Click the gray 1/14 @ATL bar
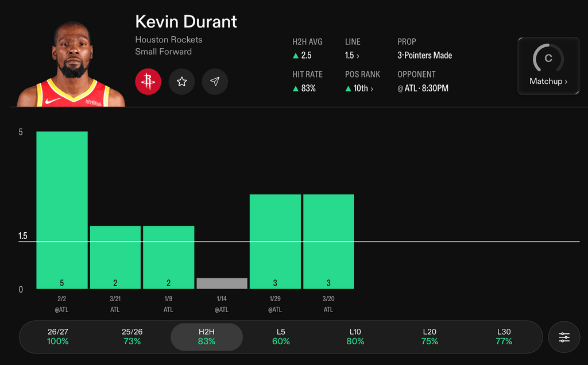 [x=222, y=283]
